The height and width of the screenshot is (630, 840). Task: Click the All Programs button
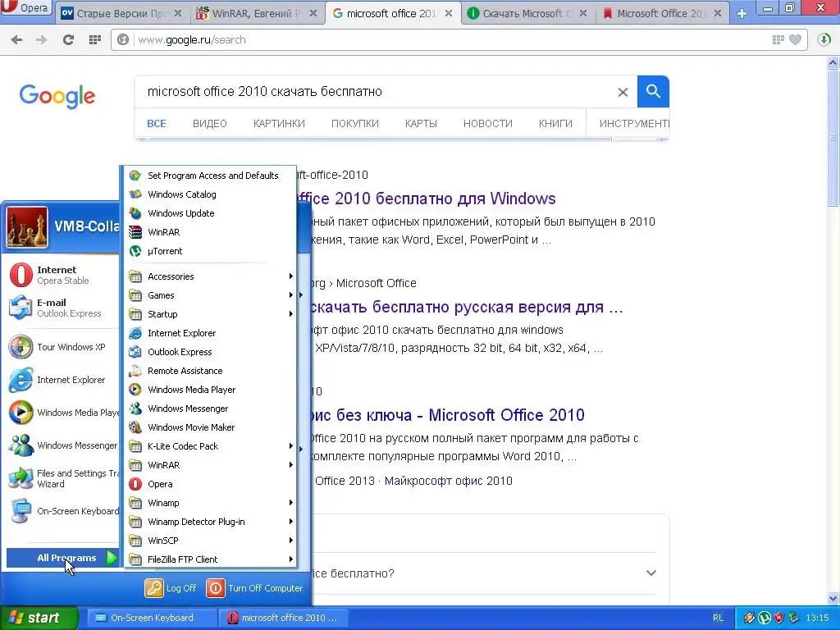(62, 558)
